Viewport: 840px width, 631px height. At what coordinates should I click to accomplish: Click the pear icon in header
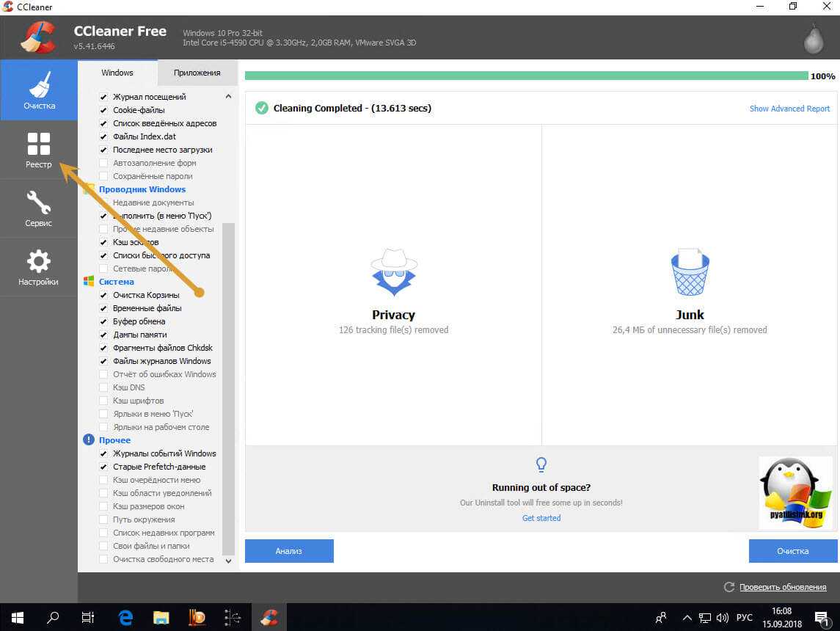(x=813, y=39)
